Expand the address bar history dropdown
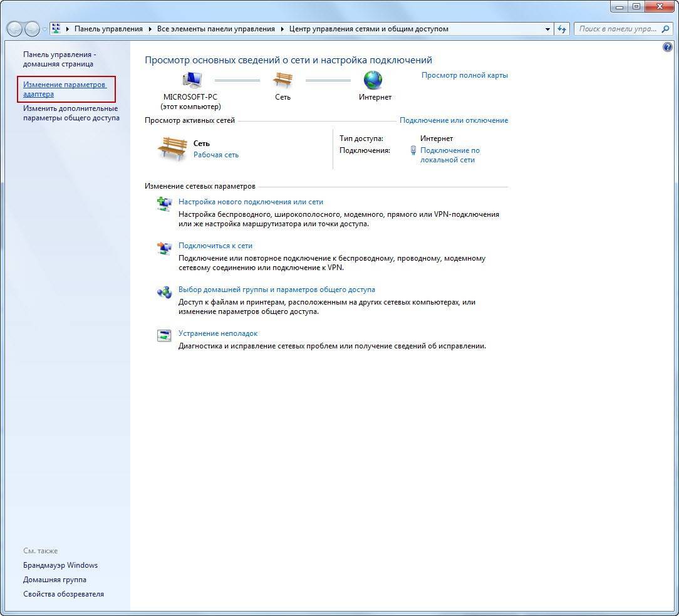Viewport: 679px width, 616px height. 547,29
